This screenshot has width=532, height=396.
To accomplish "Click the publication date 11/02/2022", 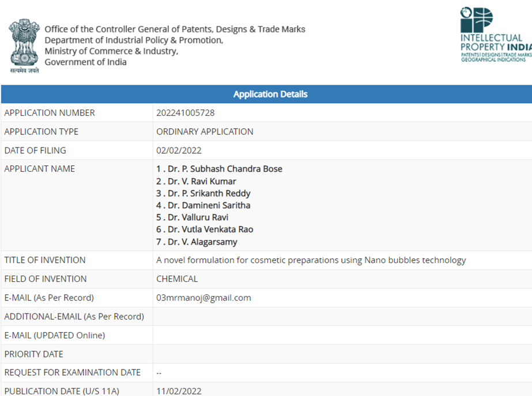I will click(x=179, y=391).
